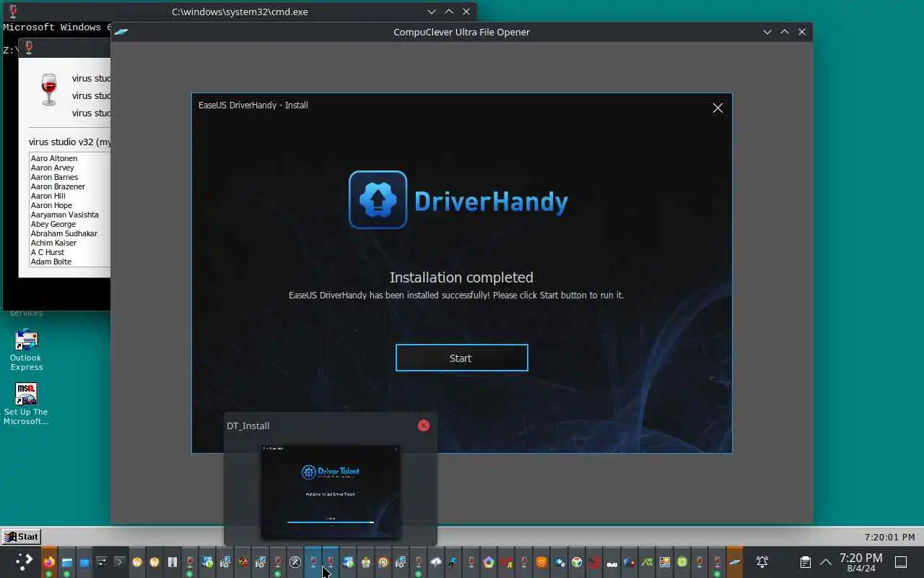This screenshot has width=924, height=578.
Task: Open CompuClever window title bar dropdown arrow
Action: click(767, 32)
